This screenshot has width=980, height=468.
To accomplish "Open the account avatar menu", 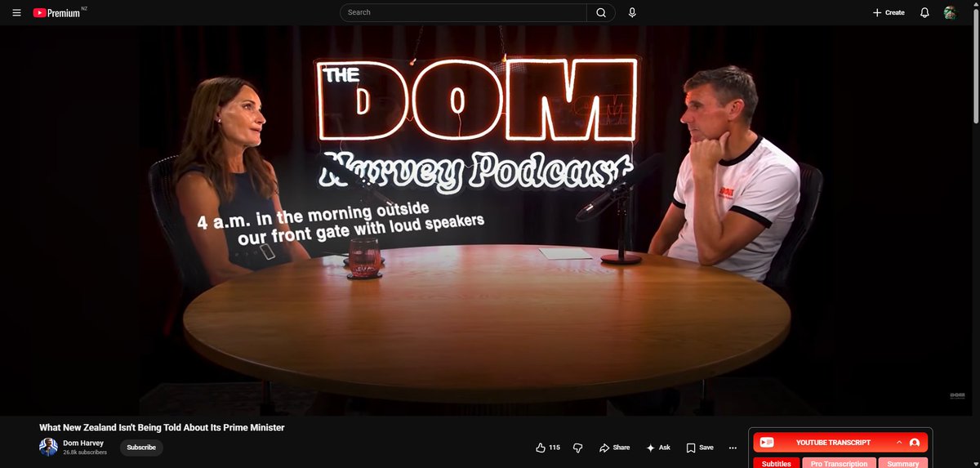I will pos(950,12).
